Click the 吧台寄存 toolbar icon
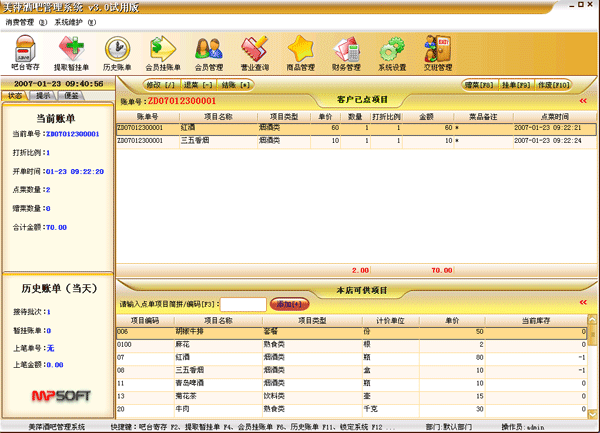600x433 pixels. pos(22,53)
